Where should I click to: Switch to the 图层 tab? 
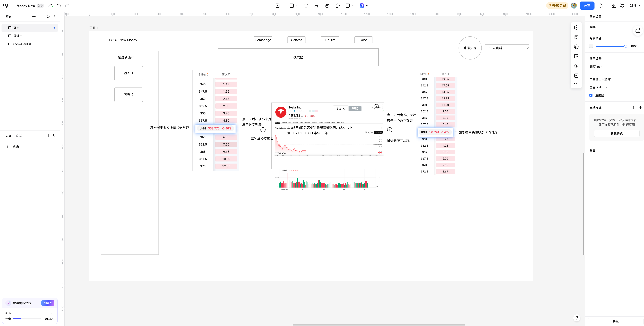coord(19,135)
